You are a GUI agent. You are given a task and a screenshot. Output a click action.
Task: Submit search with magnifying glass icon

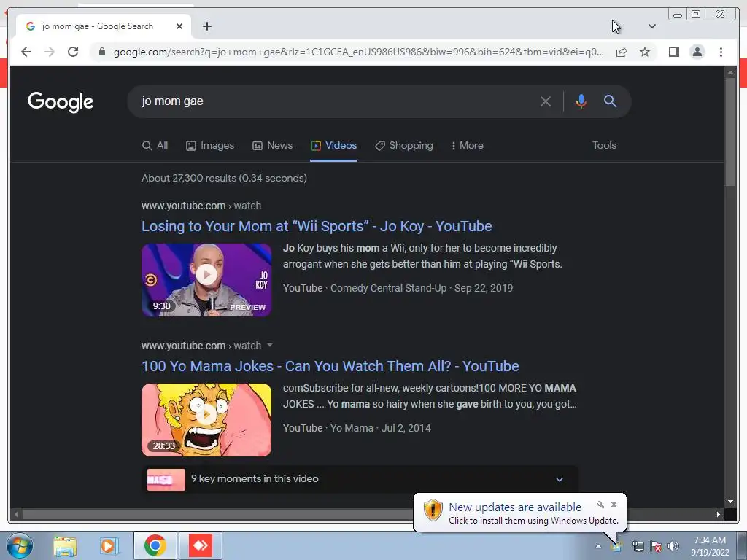coord(611,101)
